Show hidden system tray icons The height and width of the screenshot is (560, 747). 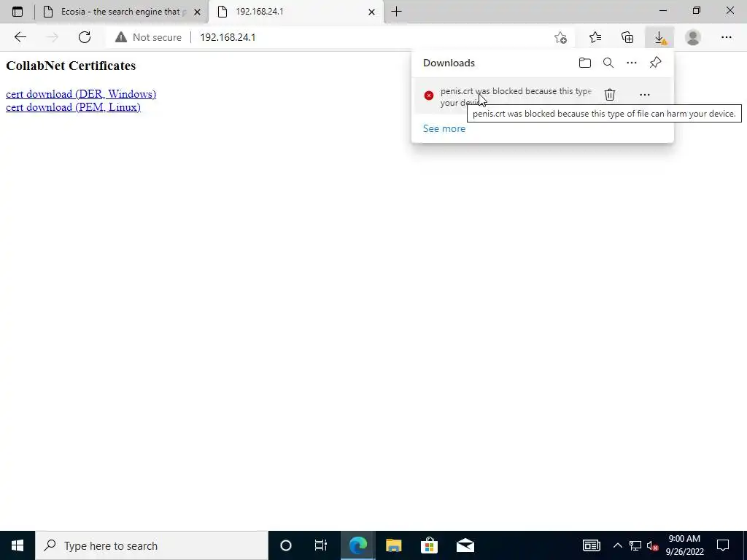(x=617, y=545)
